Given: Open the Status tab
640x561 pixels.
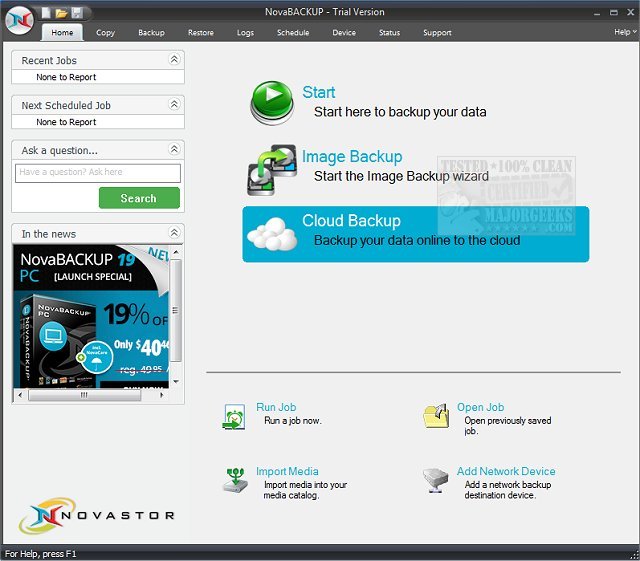Looking at the screenshot, I should (x=389, y=33).
